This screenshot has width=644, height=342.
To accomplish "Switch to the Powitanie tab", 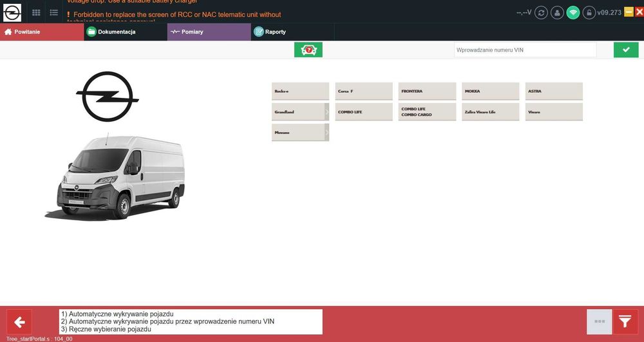I will point(42,32).
